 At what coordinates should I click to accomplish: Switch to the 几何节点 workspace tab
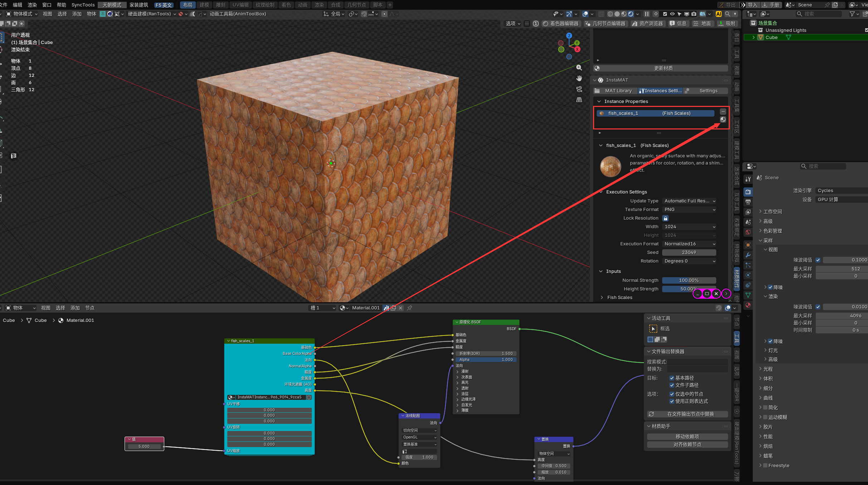(x=357, y=5)
